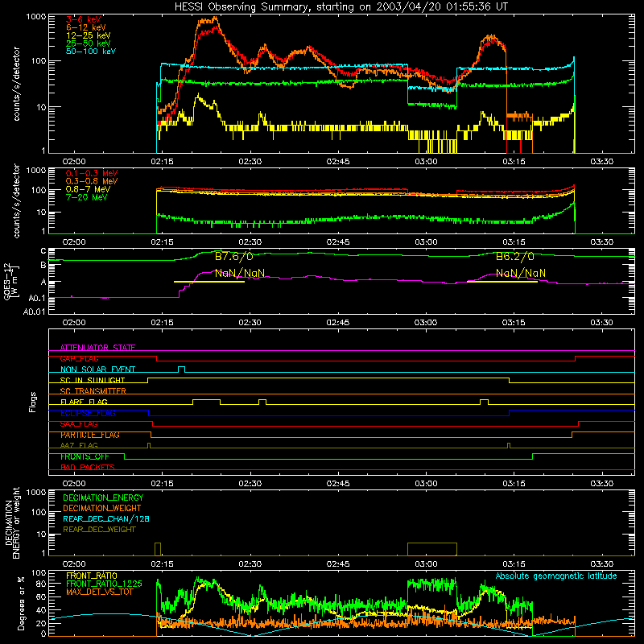Click 03:00 tick label below keV plot
Viewport: 644px width, 644px height.
426,162
